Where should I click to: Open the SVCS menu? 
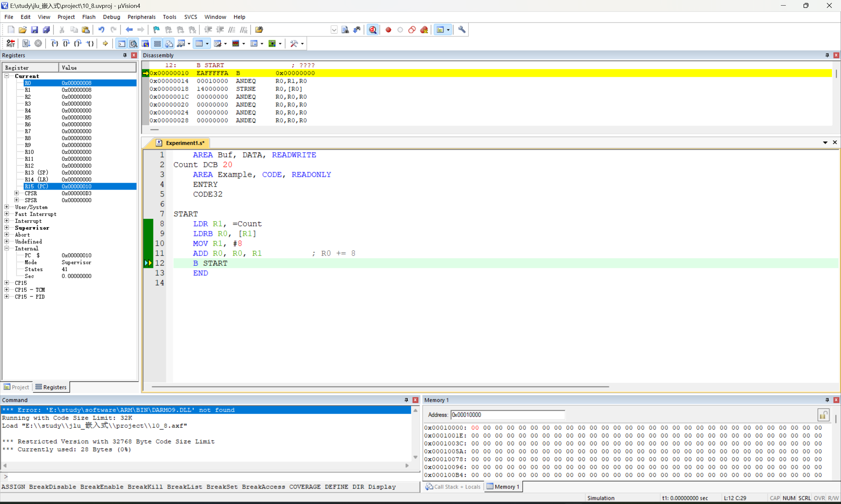click(x=190, y=17)
